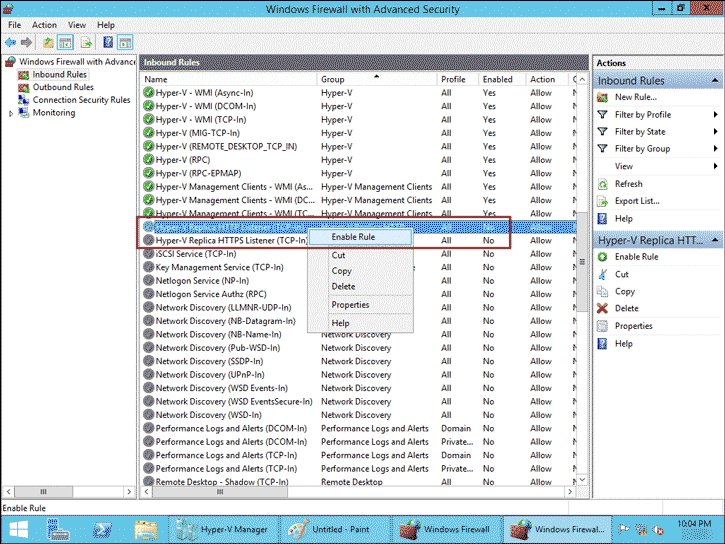This screenshot has width=725, height=544.
Task: Choose Copy in the context menu
Action: [361, 271]
